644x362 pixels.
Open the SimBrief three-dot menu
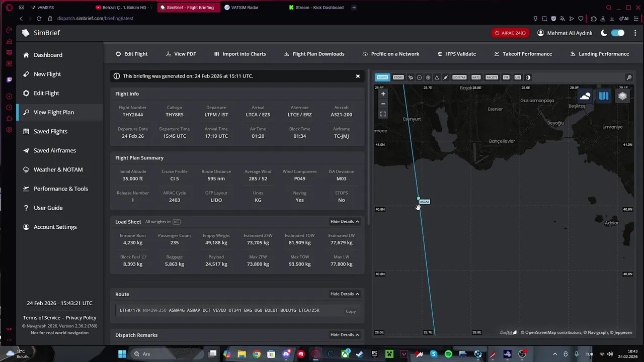click(635, 33)
